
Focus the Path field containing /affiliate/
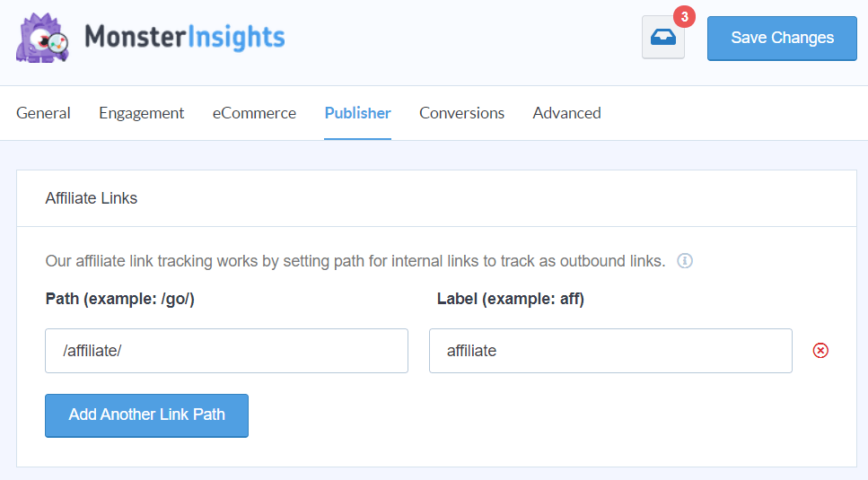point(226,351)
